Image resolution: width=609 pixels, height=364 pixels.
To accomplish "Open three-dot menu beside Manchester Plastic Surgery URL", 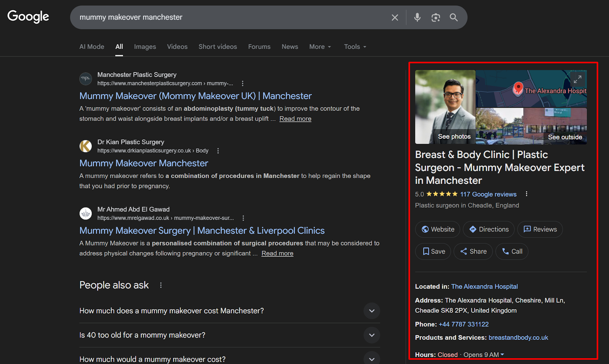I will tap(243, 83).
